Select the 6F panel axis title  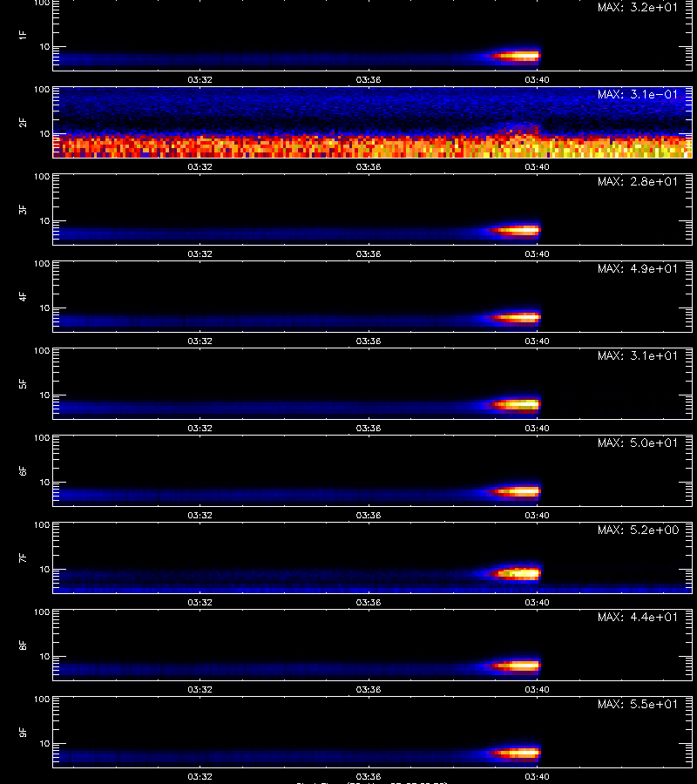[23, 470]
